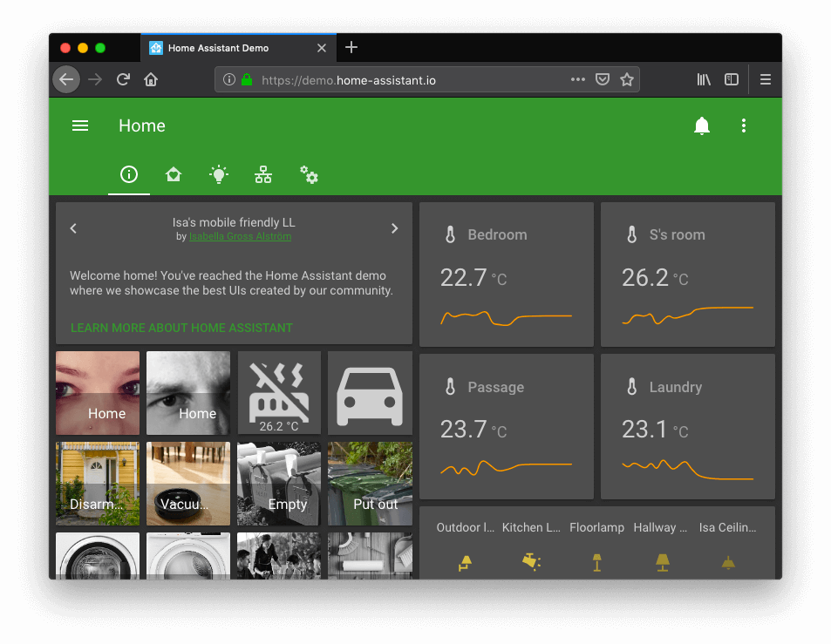Go to next demo with right chevron
The image size is (831, 644).
pos(394,228)
